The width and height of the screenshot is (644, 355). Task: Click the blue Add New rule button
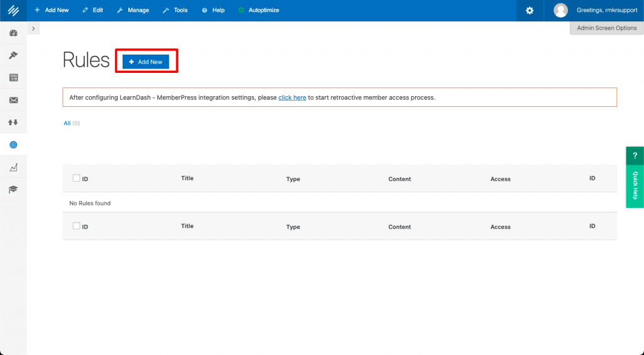pos(146,62)
